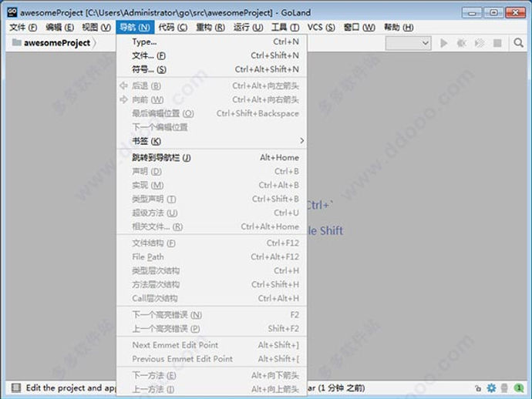
Task: Choose 文件... (F) in the navigate menu
Action: (x=212, y=55)
